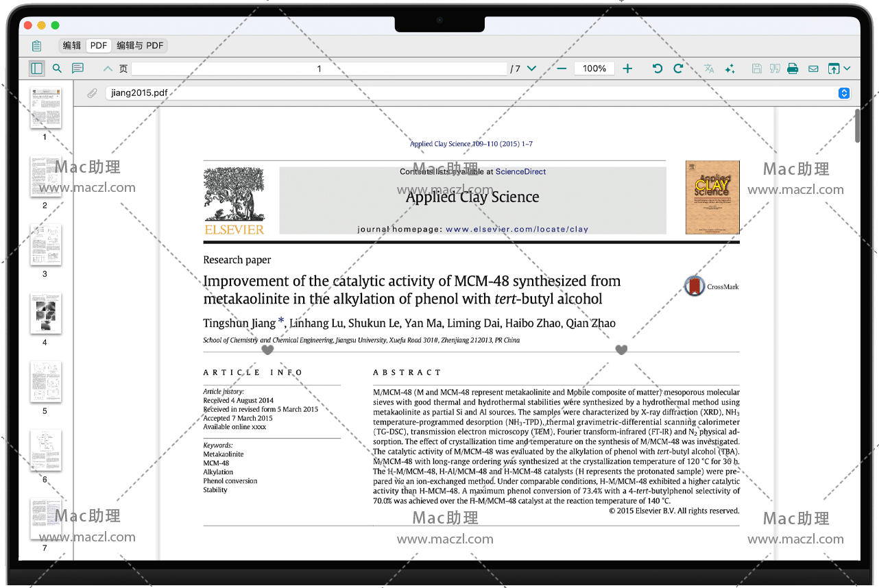Rotate page clockwise
The image size is (879, 588).
point(678,69)
